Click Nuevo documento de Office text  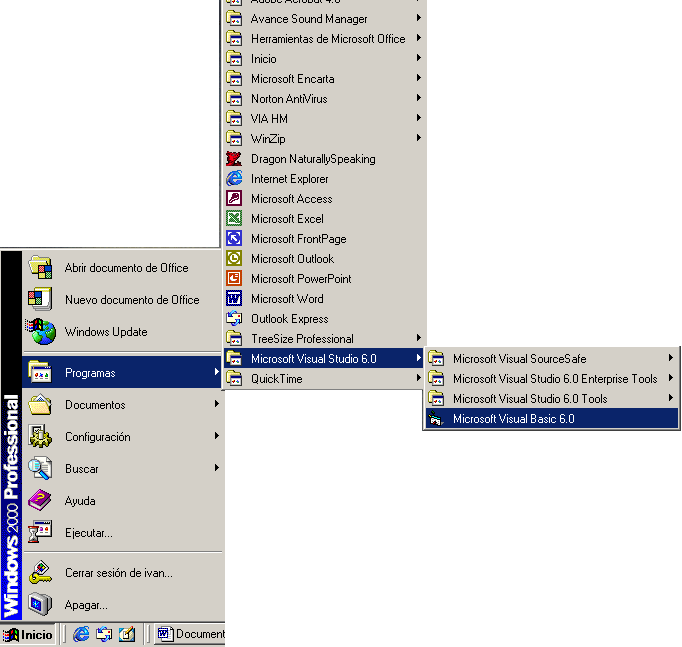pos(132,300)
